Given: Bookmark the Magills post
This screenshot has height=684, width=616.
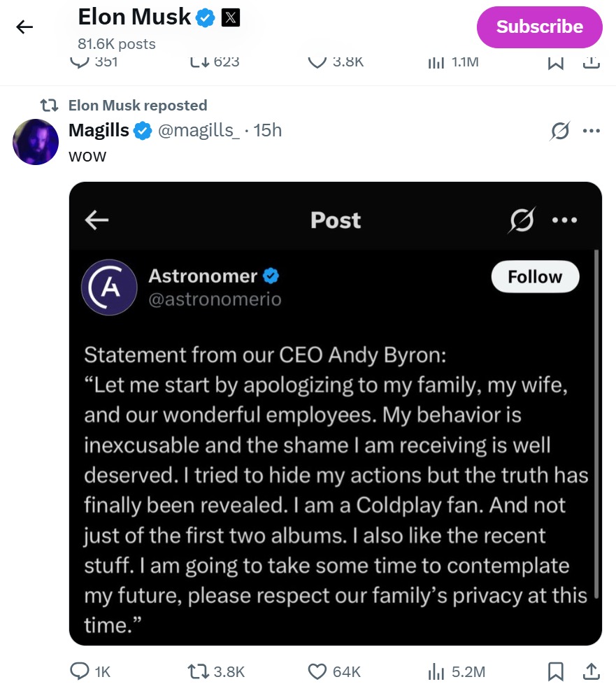Looking at the screenshot, I should click(x=556, y=671).
